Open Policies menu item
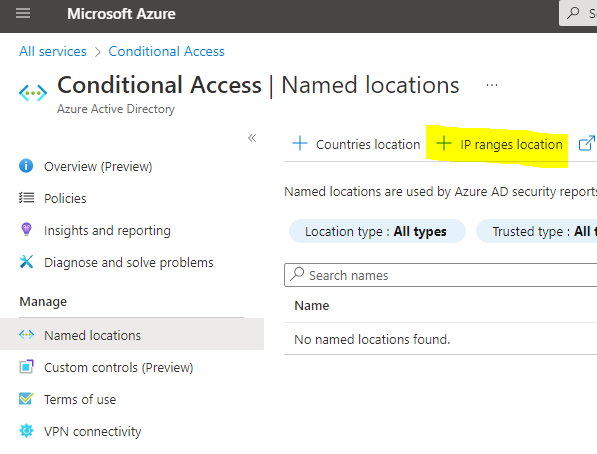The image size is (597, 454). pyautogui.click(x=65, y=198)
